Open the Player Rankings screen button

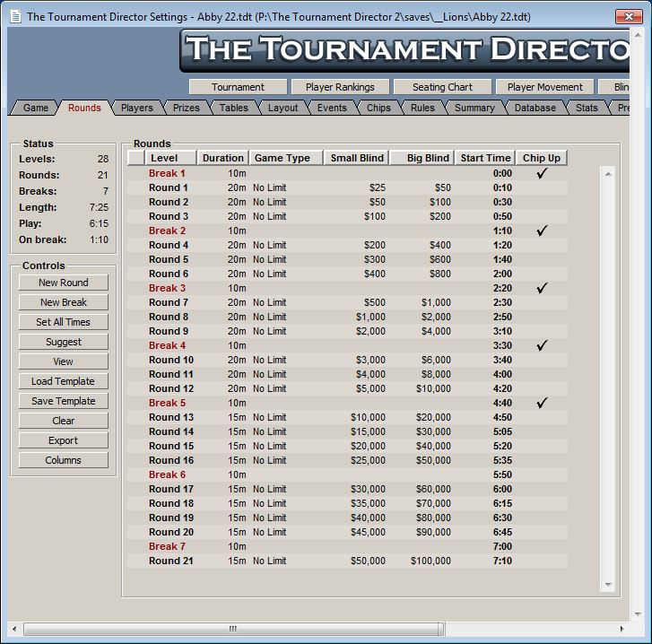coord(340,87)
